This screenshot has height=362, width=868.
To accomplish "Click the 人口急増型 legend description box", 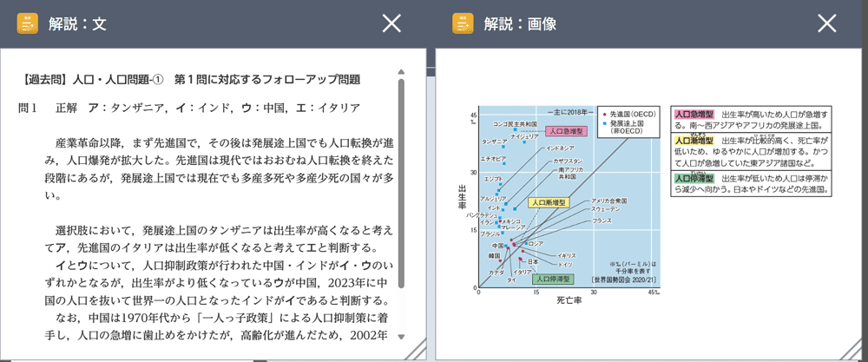I will [x=752, y=119].
